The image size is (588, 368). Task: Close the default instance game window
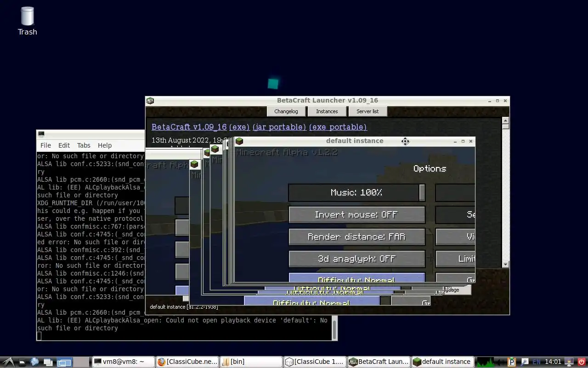[470, 141]
